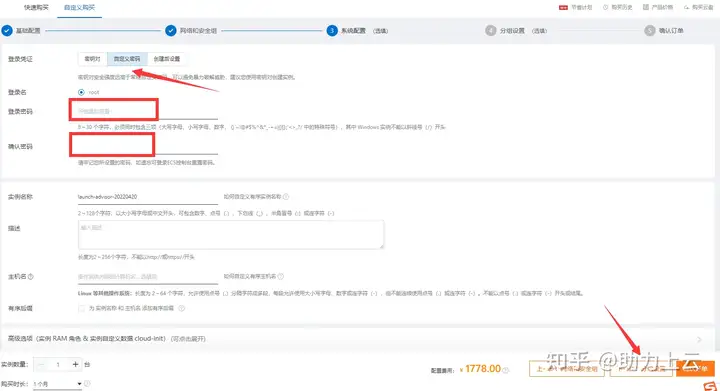The height and width of the screenshot is (391, 720).
Task: Click the next-step button left of 确认订单
Action: 641,369
